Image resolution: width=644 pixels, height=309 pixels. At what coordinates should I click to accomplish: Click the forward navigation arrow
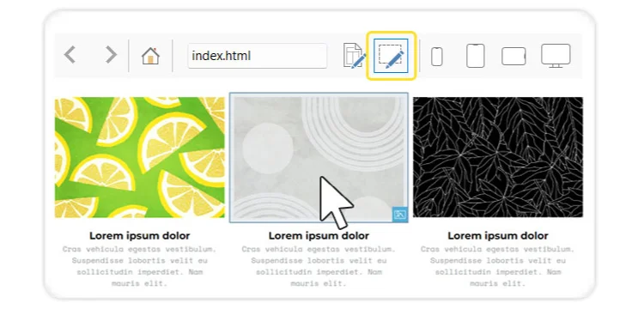111,55
